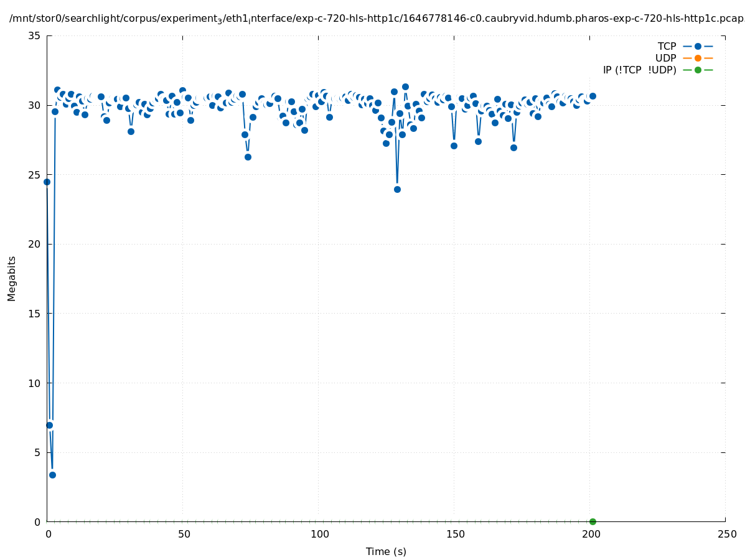Click the Megabits y-axis label
This screenshot has height=560, width=745.
pyautogui.click(x=12, y=278)
